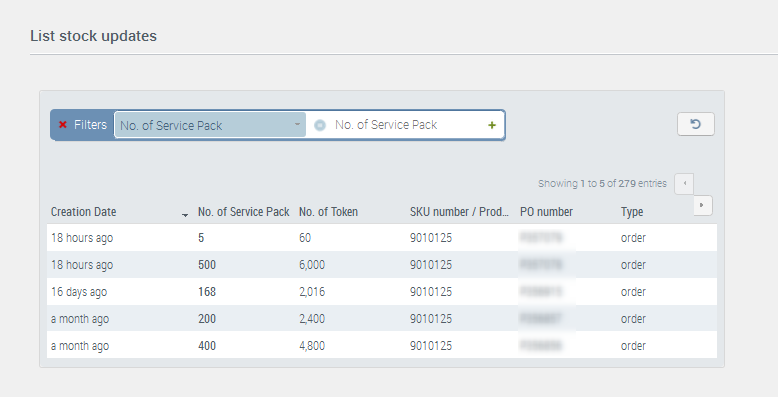This screenshot has width=778, height=397.
Task: Sort by Creation Date column header
Action: point(83,212)
